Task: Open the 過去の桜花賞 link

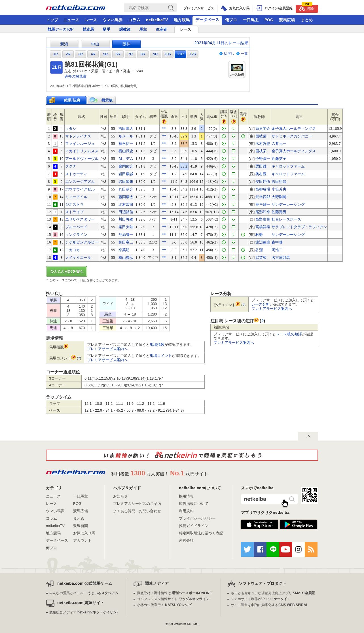Action: [x=75, y=77]
